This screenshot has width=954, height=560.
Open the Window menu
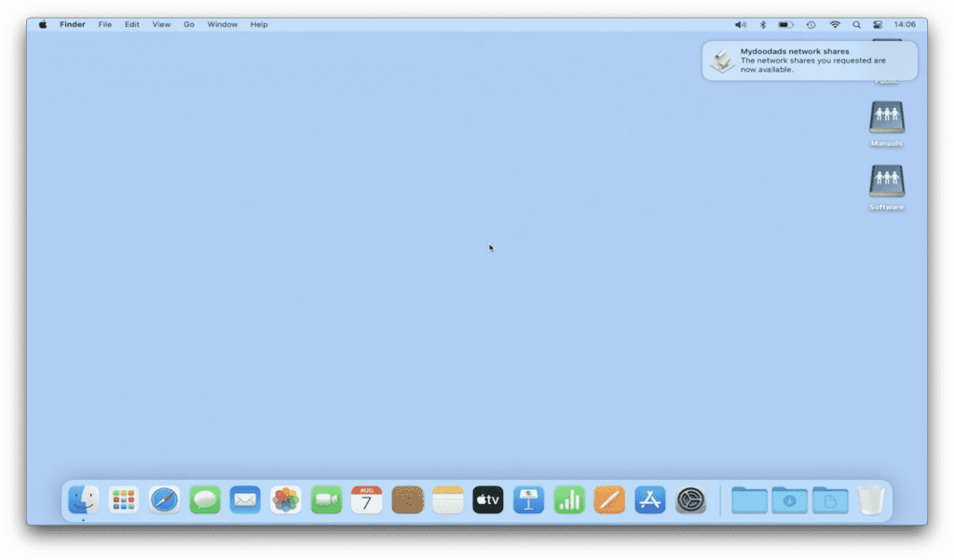pos(222,24)
